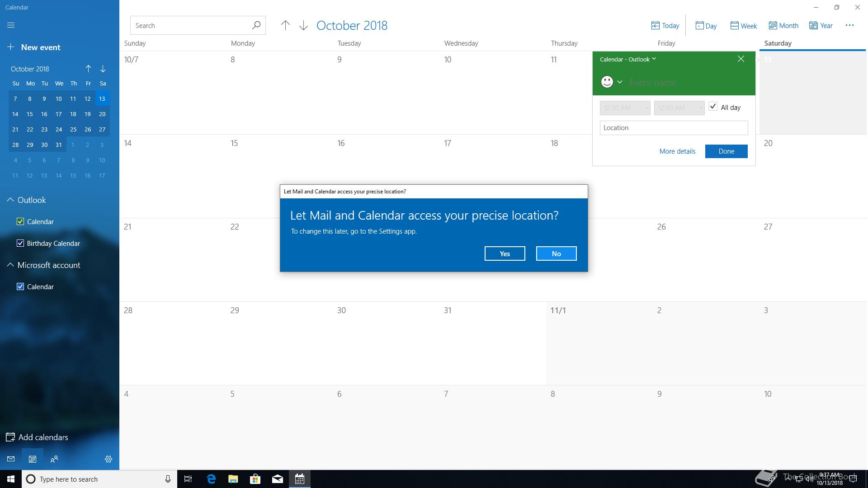
Task: Close the new event popup
Action: (x=741, y=59)
